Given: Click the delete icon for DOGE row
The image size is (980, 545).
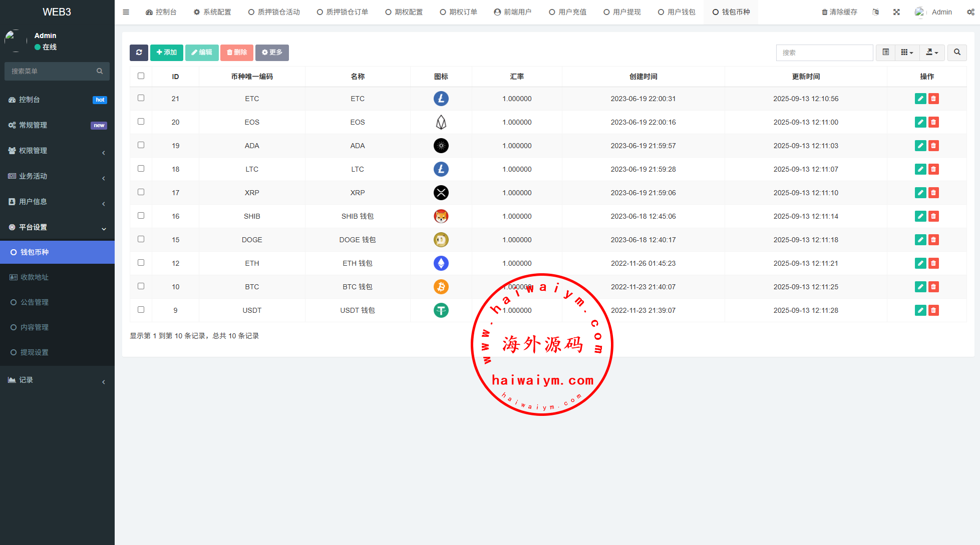Looking at the screenshot, I should click(933, 240).
